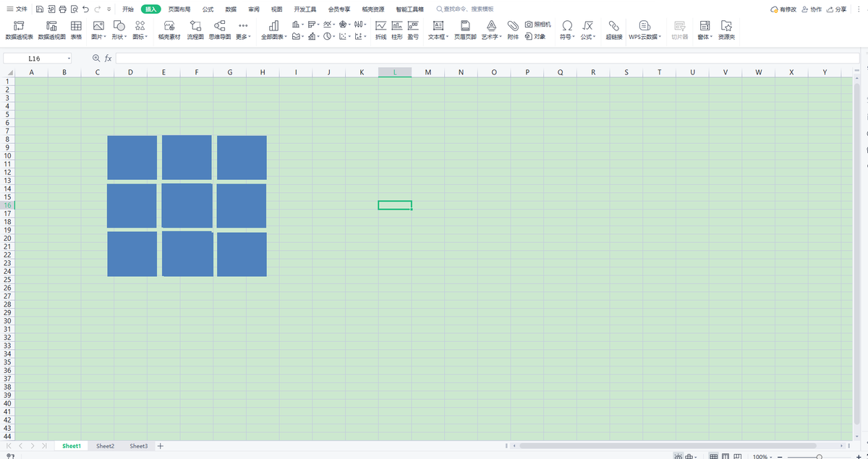Insert header and footer (页眉页脚)
This screenshot has width=868, height=459.
tap(464, 29)
